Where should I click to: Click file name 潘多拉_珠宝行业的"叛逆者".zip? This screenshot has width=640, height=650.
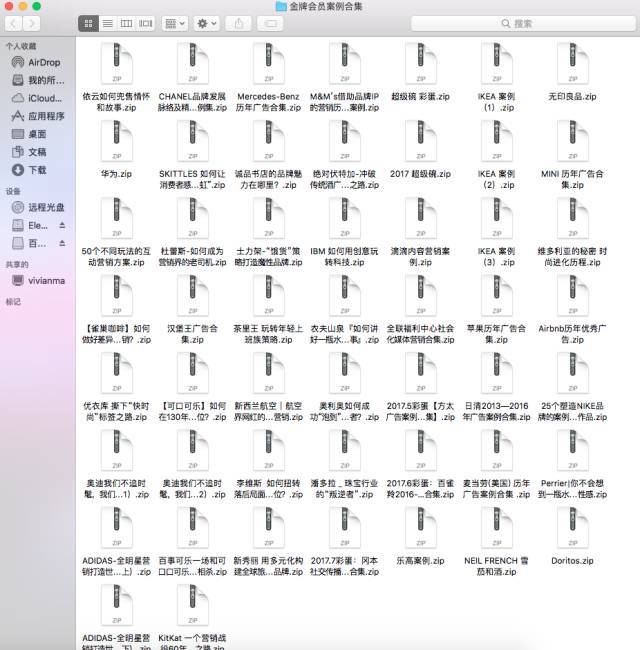click(344, 489)
